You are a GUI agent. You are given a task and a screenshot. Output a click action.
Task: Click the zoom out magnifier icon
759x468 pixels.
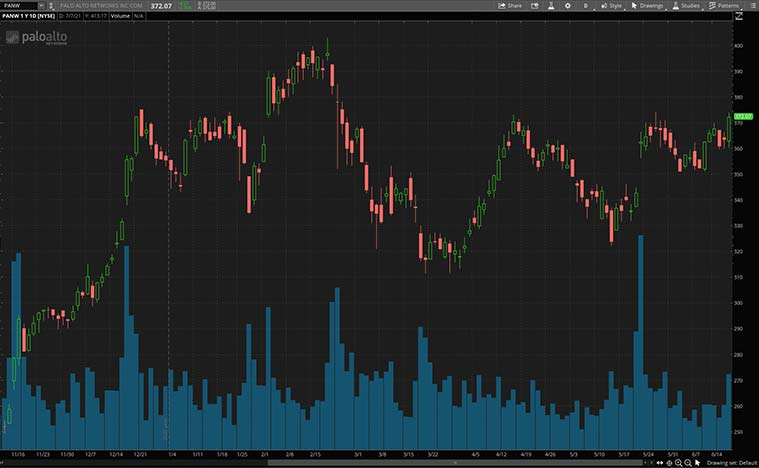[x=688, y=463]
